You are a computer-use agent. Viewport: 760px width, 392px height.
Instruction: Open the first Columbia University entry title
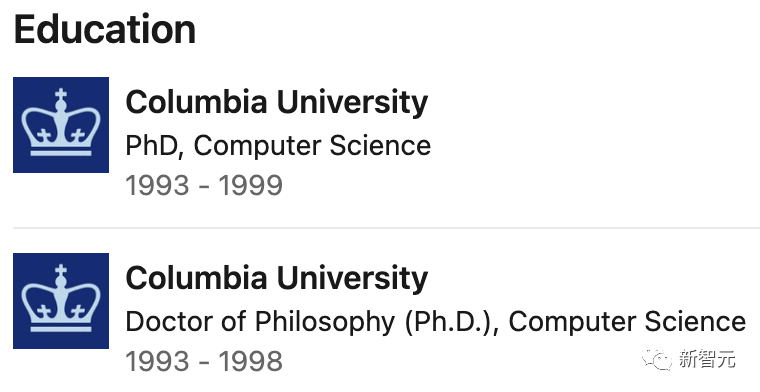(277, 103)
